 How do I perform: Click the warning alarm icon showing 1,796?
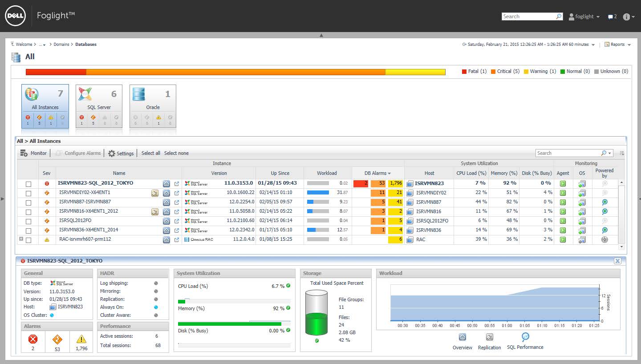coord(81,339)
